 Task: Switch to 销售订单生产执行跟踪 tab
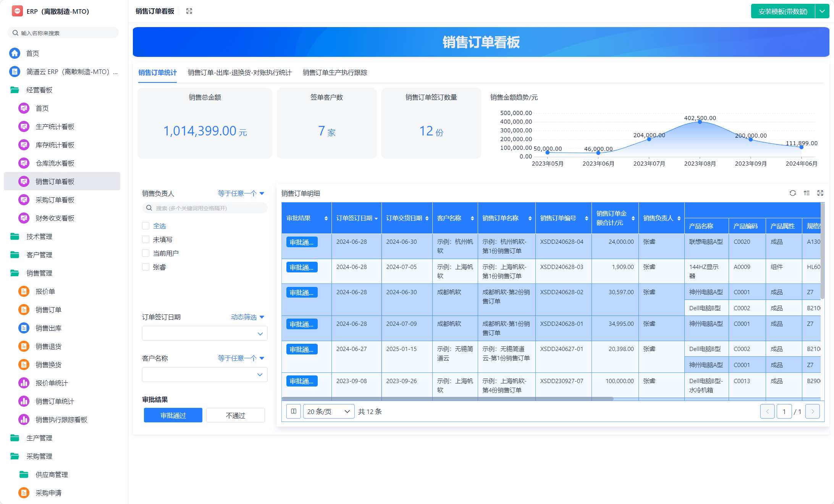(x=335, y=72)
